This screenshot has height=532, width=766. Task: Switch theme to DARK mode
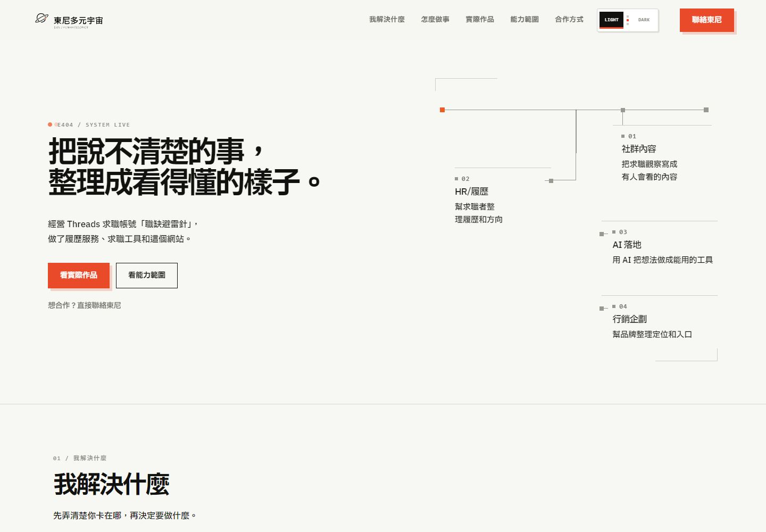pos(644,20)
